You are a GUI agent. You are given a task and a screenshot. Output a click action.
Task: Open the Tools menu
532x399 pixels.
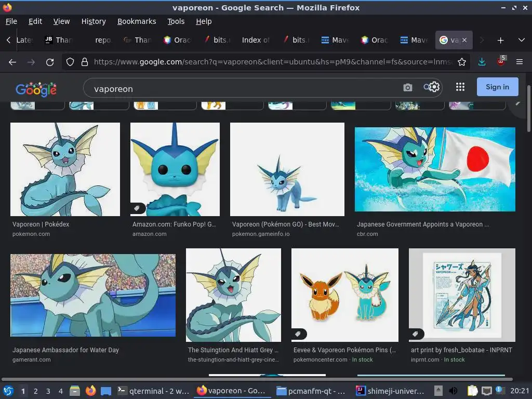(176, 21)
